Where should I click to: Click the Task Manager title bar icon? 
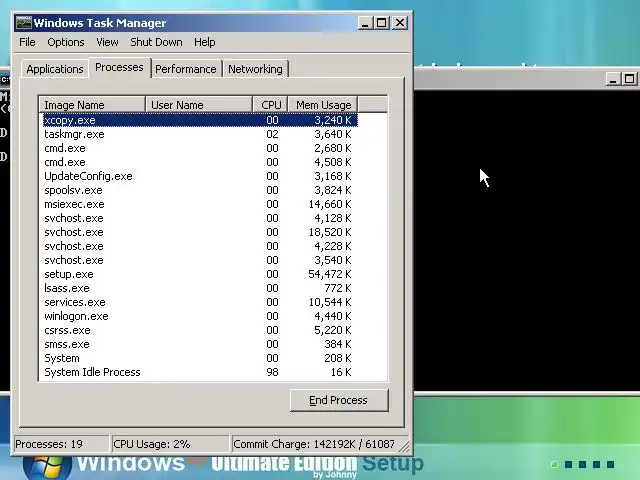click(x=23, y=23)
